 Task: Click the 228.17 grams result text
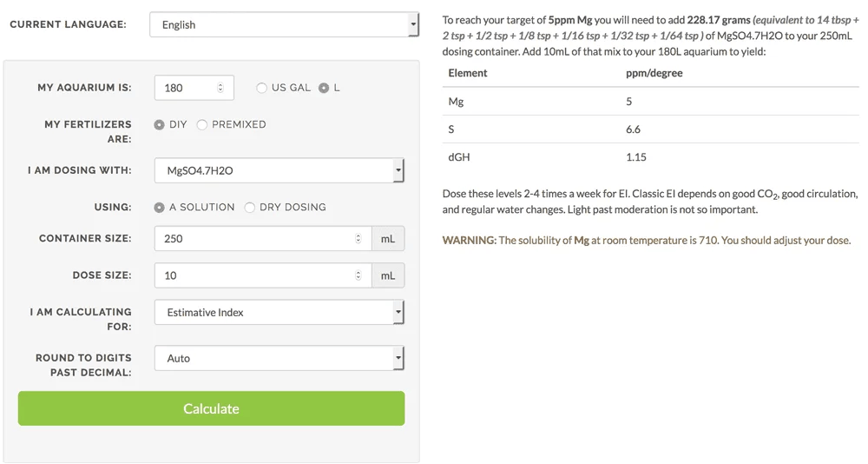click(719, 20)
